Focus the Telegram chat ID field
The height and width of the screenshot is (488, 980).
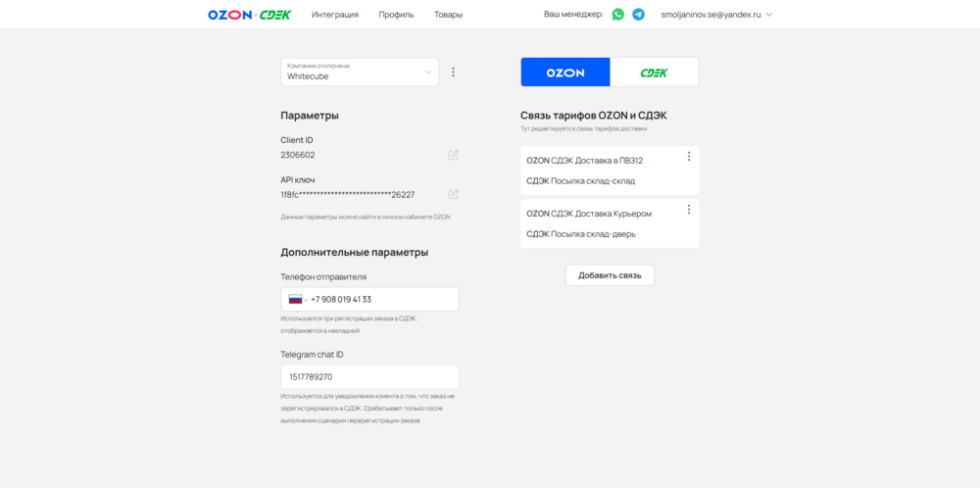[369, 376]
